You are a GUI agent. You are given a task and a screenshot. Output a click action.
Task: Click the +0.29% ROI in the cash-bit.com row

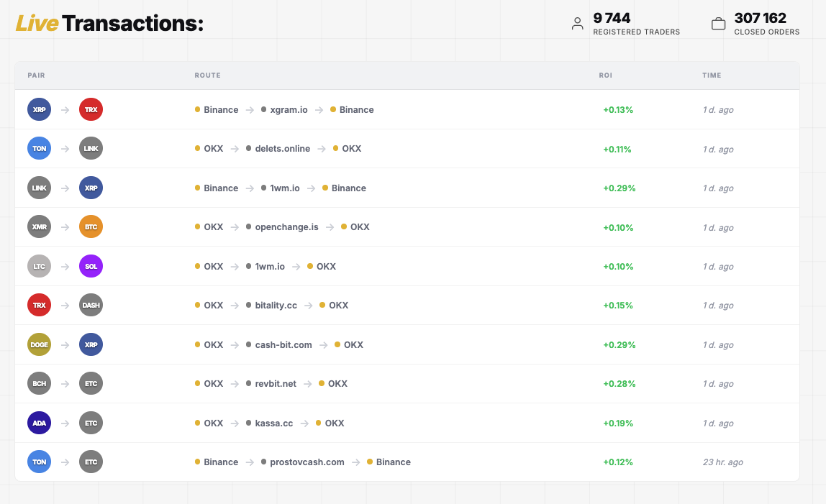click(619, 344)
